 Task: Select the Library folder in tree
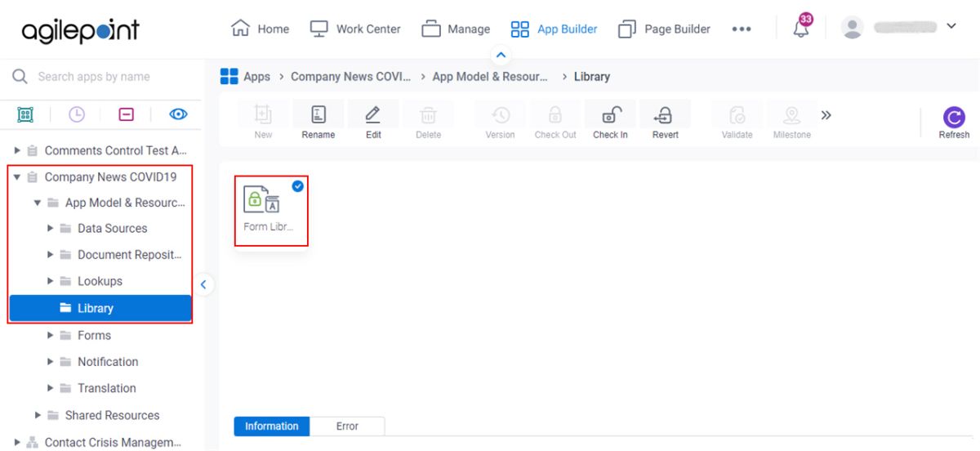tap(100, 308)
